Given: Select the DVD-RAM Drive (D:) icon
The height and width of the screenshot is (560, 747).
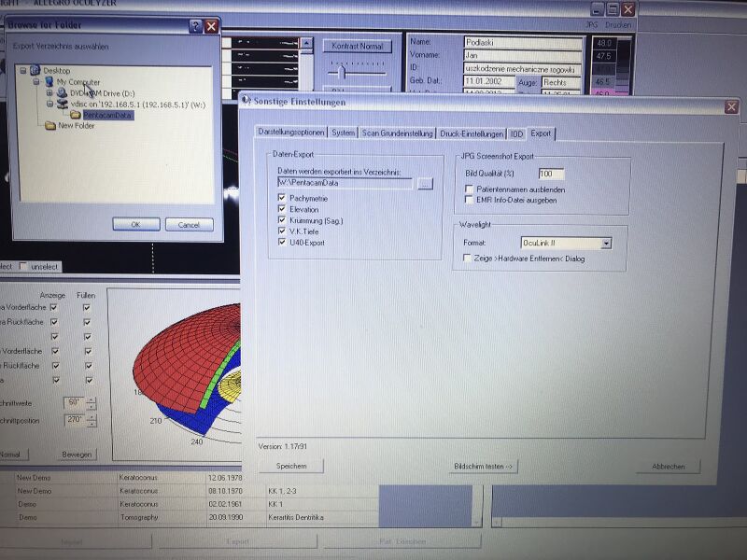Looking at the screenshot, I should (x=62, y=92).
